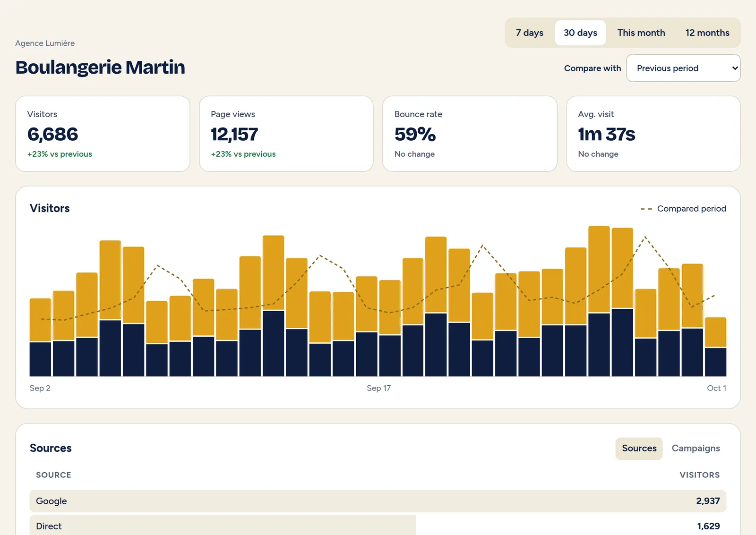Click the Compared period legend entry
The width and height of the screenshot is (756, 535).
pos(683,208)
